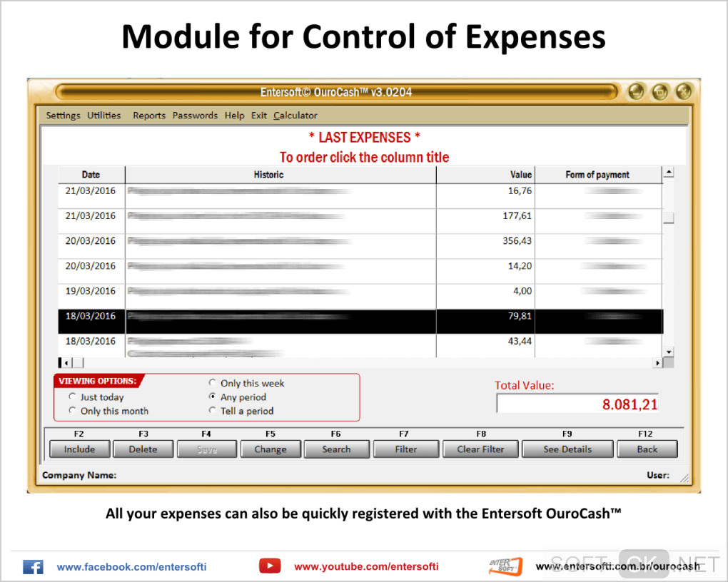Viewport: 728px width, 582px height.
Task: Click the Delete button
Action: tap(143, 449)
